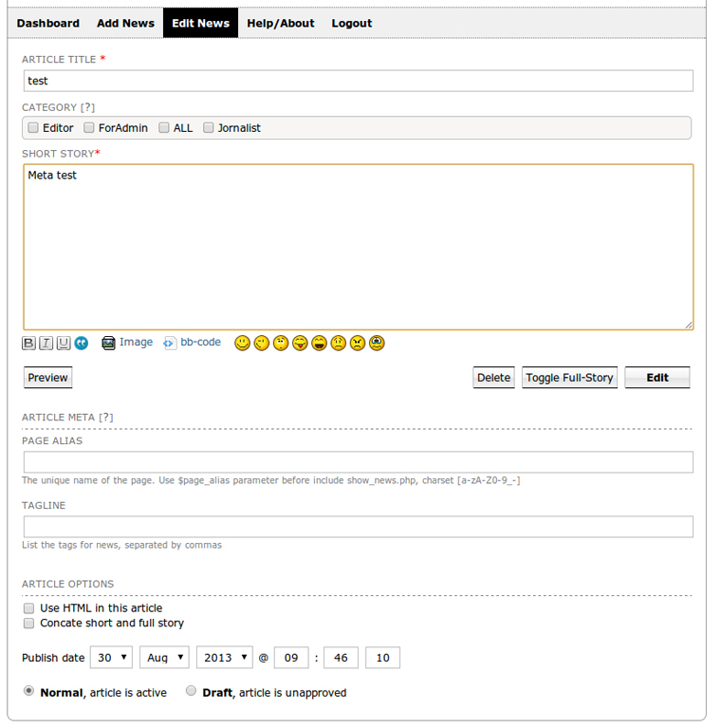Screen dimensions: 721x728
Task: Check the Editor category checkbox
Action: (x=33, y=128)
